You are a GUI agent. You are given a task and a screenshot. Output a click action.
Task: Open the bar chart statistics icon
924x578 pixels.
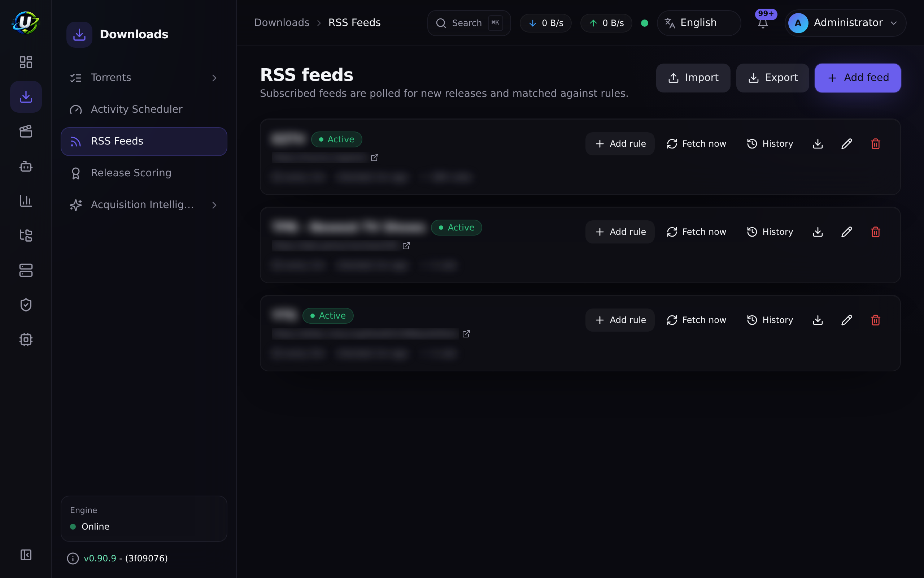tap(26, 201)
